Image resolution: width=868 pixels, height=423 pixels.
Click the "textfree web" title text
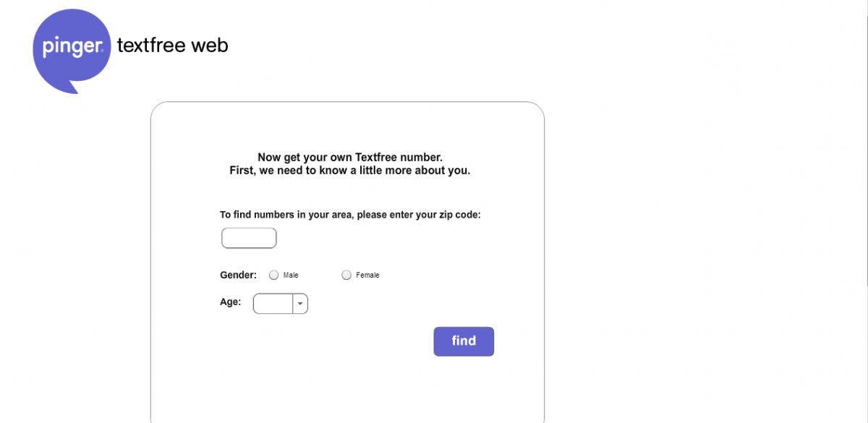pos(172,46)
